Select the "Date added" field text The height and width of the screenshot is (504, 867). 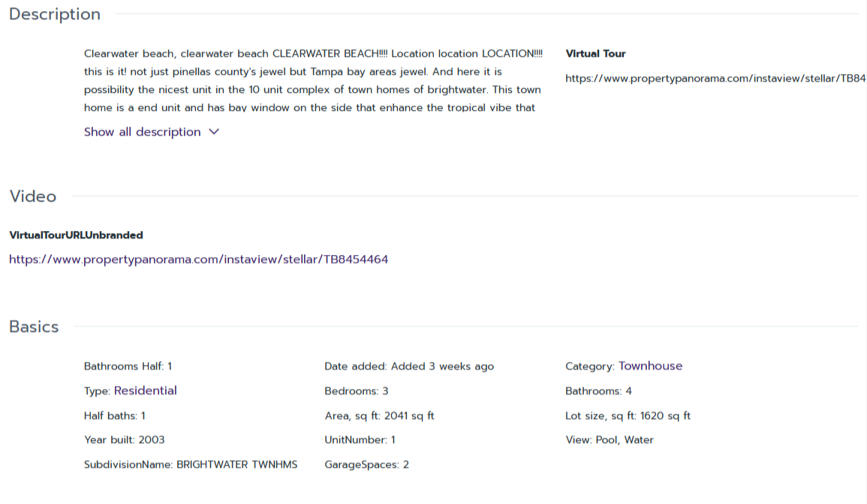tap(409, 367)
